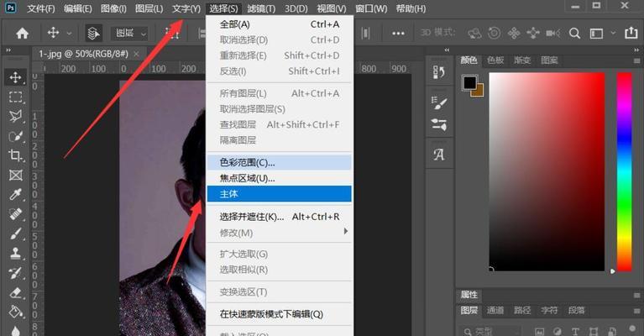644x336 pixels.
Task: Select the Eyedropper tool
Action: click(16, 195)
